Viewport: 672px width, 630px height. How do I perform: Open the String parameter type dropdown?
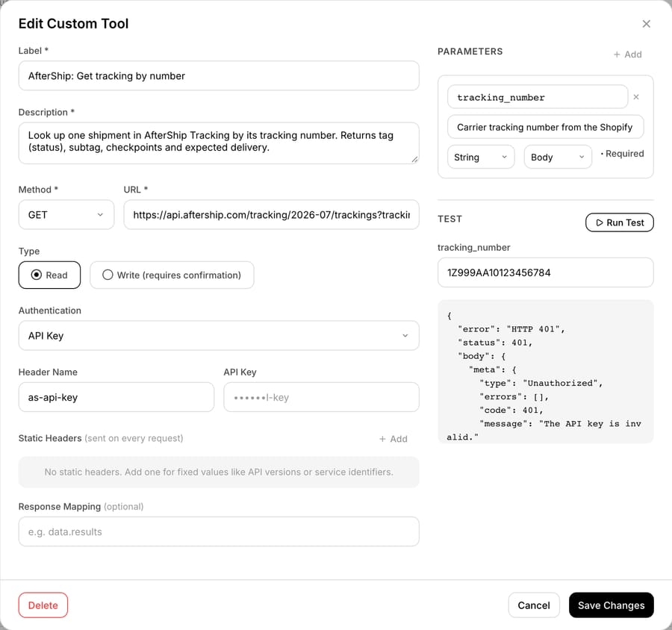pos(480,157)
